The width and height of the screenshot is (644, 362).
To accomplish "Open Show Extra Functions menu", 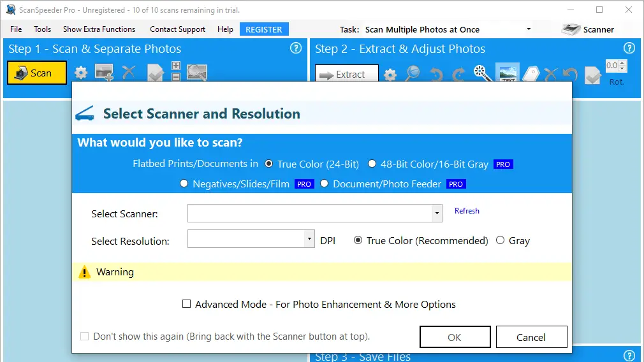I will tap(99, 29).
